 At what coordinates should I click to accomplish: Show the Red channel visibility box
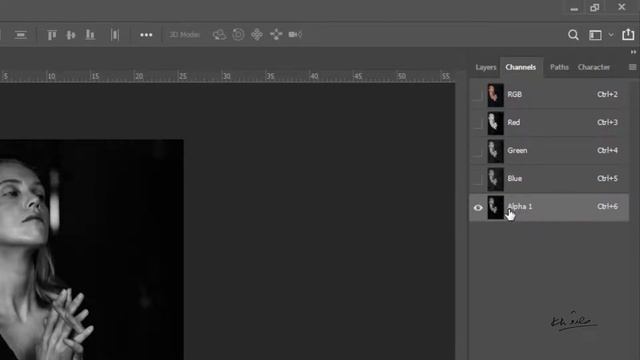pos(477,123)
